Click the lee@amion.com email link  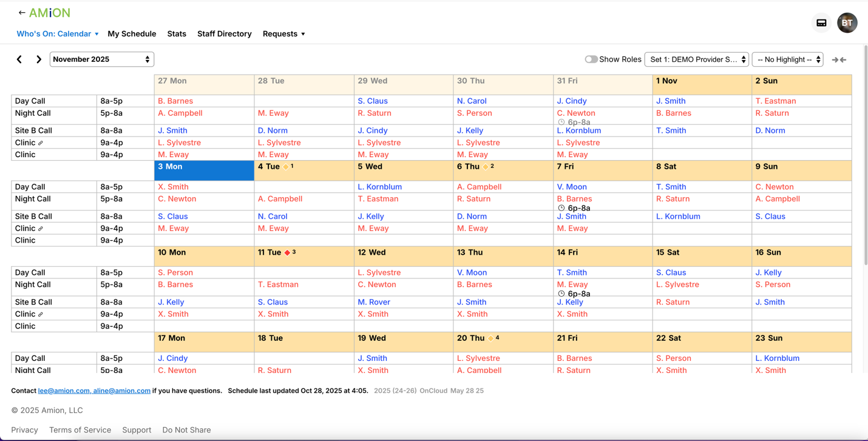(64, 391)
